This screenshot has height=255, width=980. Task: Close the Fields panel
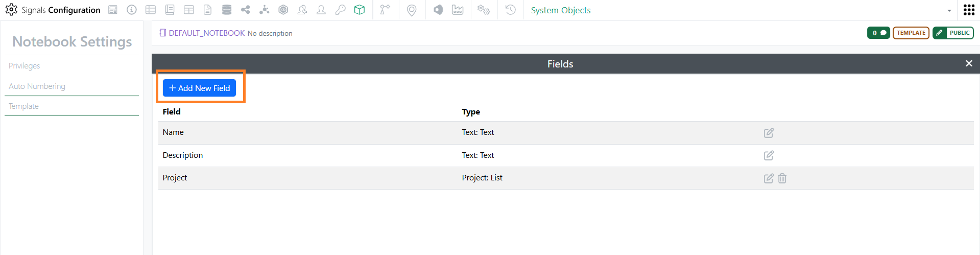tap(969, 63)
